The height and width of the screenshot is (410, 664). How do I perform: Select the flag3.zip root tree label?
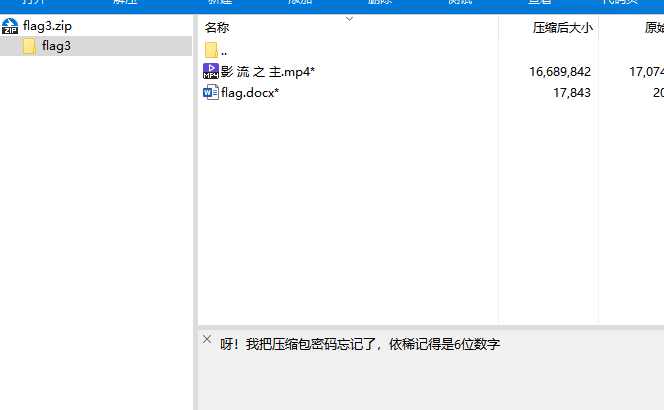click(46, 27)
